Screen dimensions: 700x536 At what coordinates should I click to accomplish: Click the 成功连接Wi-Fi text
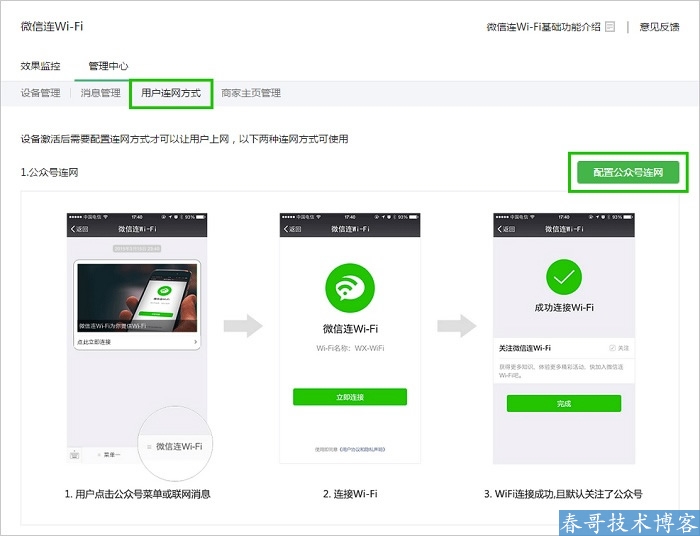tap(564, 307)
